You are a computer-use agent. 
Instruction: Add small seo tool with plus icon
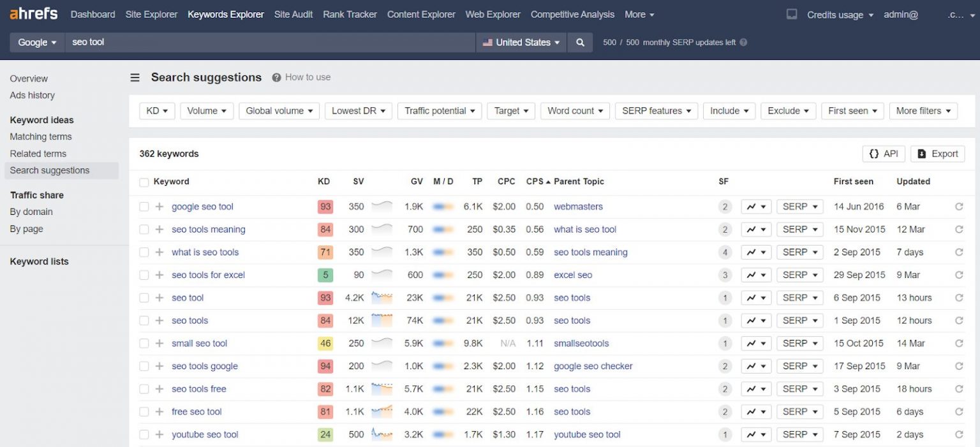(x=160, y=344)
